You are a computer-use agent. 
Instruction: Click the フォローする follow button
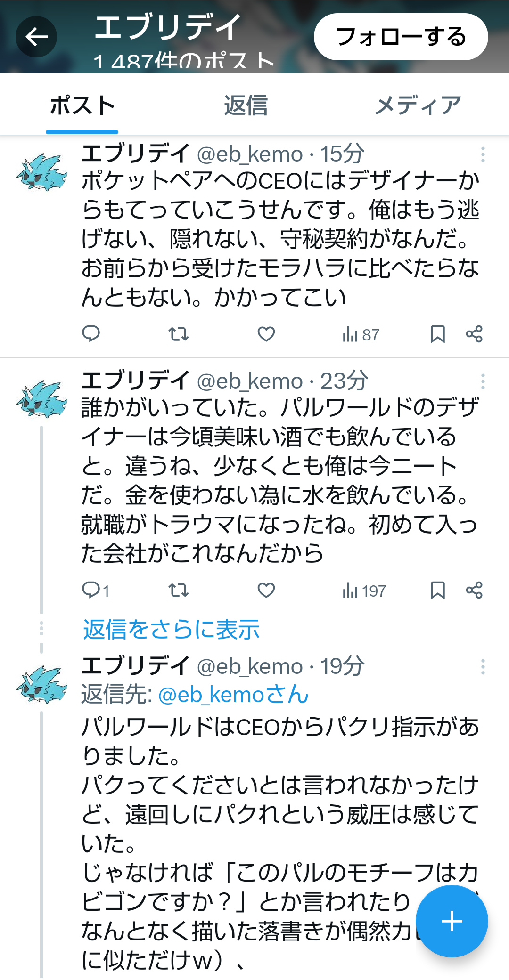401,37
